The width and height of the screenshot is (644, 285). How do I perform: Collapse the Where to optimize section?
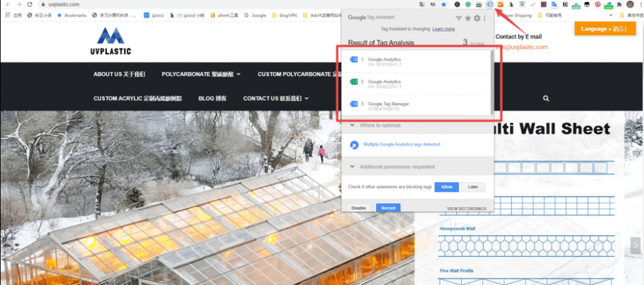[353, 125]
